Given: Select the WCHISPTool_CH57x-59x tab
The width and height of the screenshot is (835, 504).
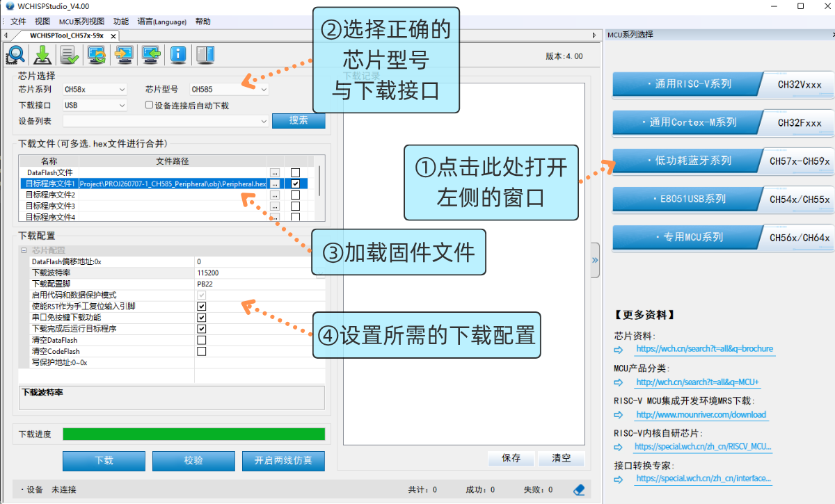Looking at the screenshot, I should pos(67,35).
